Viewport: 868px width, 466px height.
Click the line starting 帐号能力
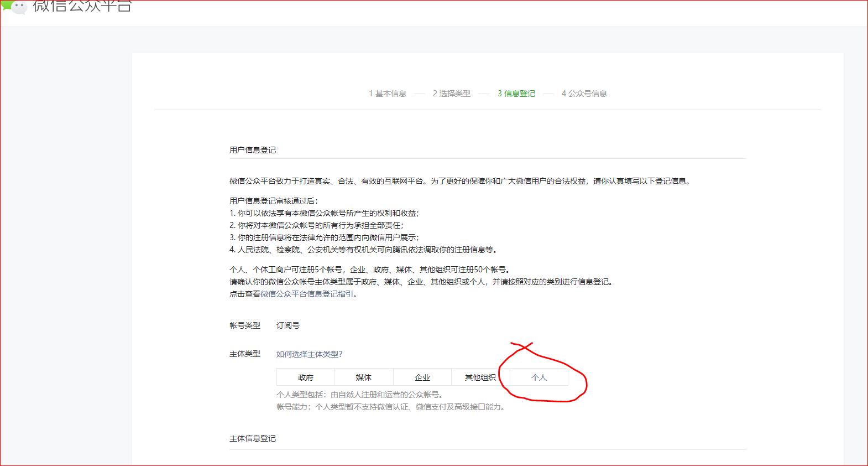click(x=391, y=407)
